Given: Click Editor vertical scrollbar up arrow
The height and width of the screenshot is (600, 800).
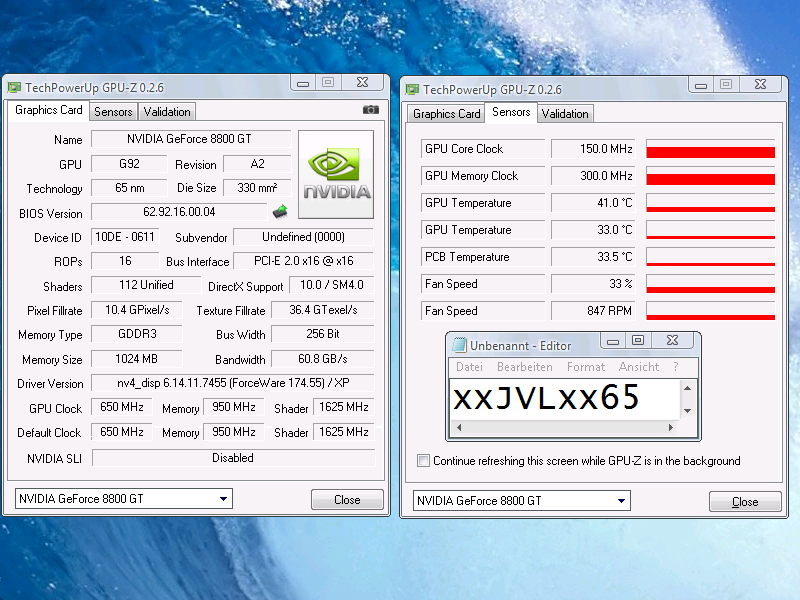Looking at the screenshot, I should point(688,388).
